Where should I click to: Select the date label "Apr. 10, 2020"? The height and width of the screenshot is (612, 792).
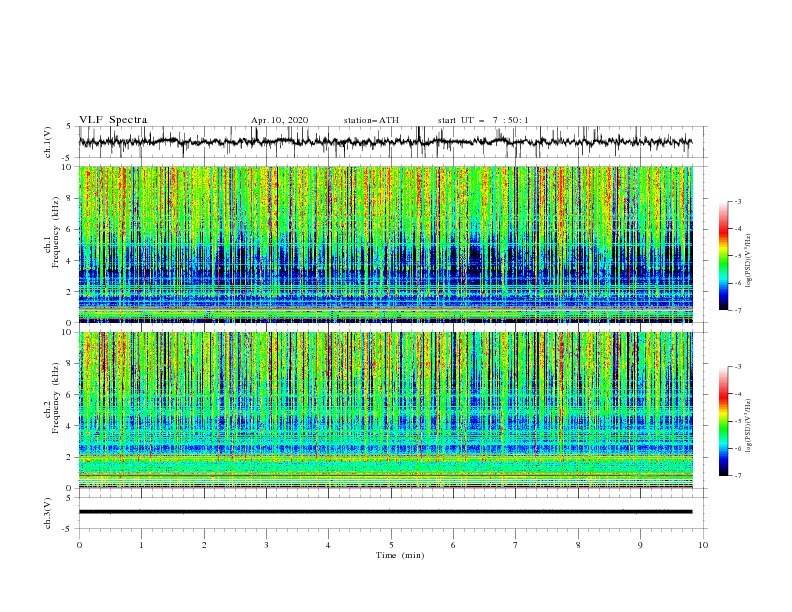pos(279,120)
